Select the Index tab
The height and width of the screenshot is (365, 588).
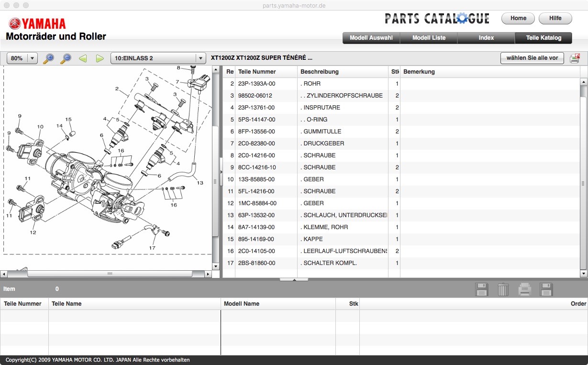486,38
